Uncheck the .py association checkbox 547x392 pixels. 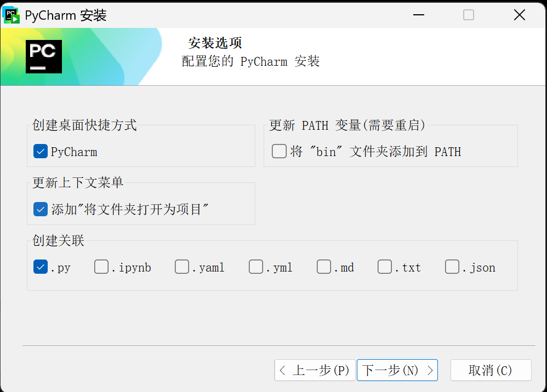click(x=41, y=267)
